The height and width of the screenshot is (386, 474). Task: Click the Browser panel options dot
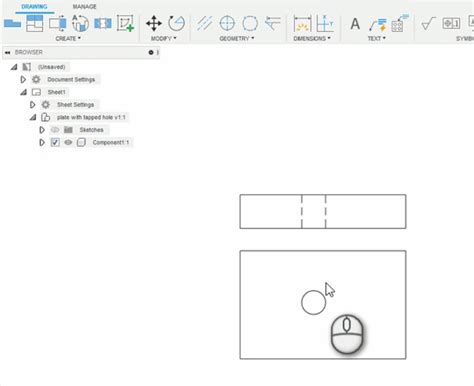click(x=151, y=52)
